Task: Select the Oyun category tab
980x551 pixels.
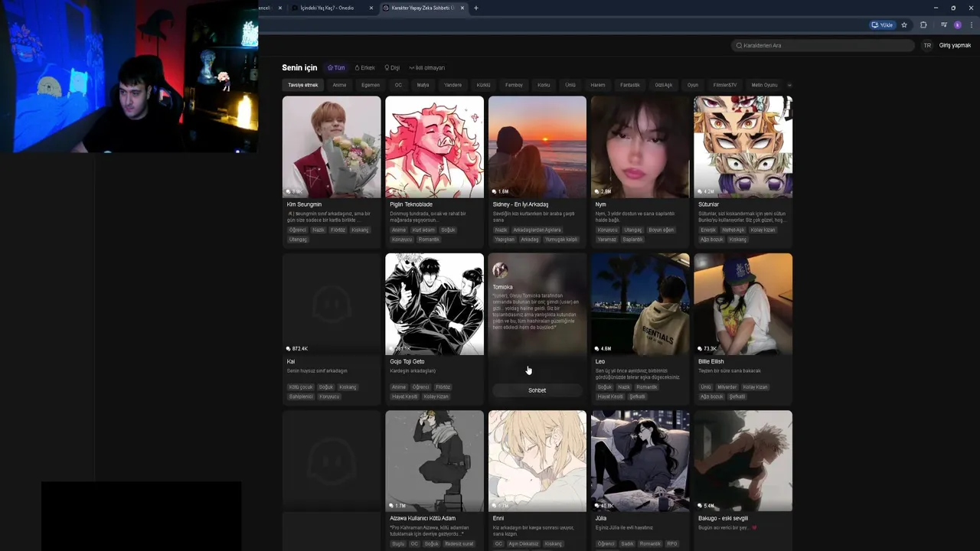Action: (x=693, y=85)
